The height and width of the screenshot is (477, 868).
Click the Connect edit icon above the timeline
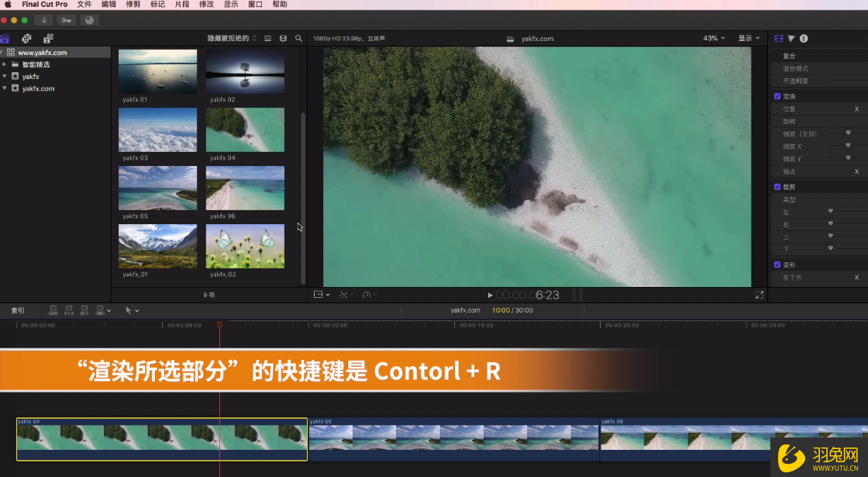53,309
